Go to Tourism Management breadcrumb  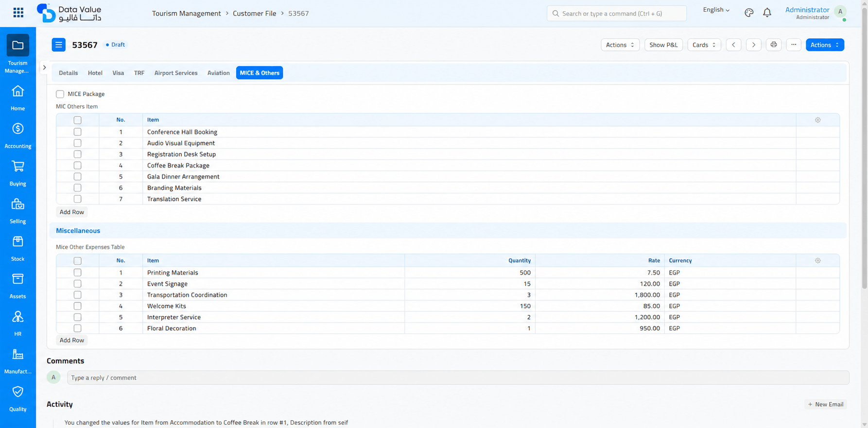tap(186, 14)
